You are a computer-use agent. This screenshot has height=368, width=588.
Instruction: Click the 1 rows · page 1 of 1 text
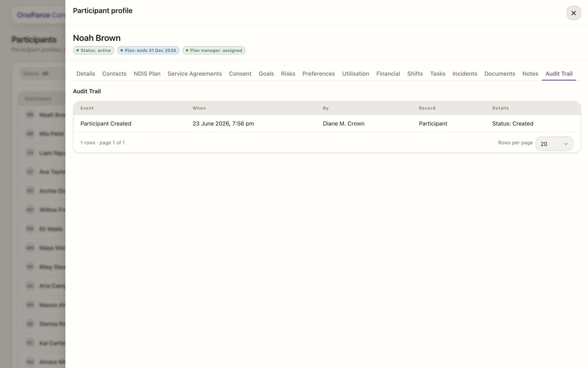pos(103,143)
